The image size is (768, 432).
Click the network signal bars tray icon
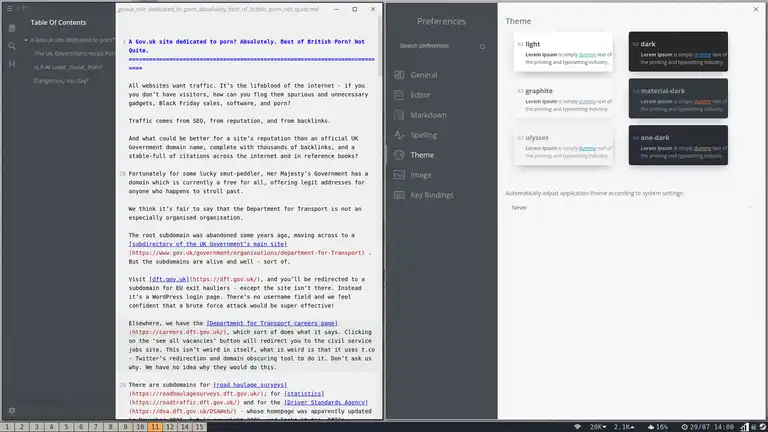744,427
